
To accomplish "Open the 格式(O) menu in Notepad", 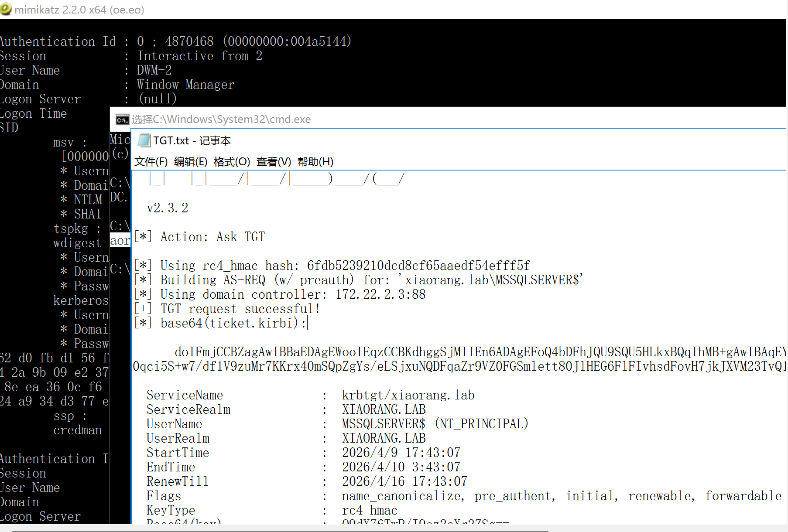I will pyautogui.click(x=232, y=162).
